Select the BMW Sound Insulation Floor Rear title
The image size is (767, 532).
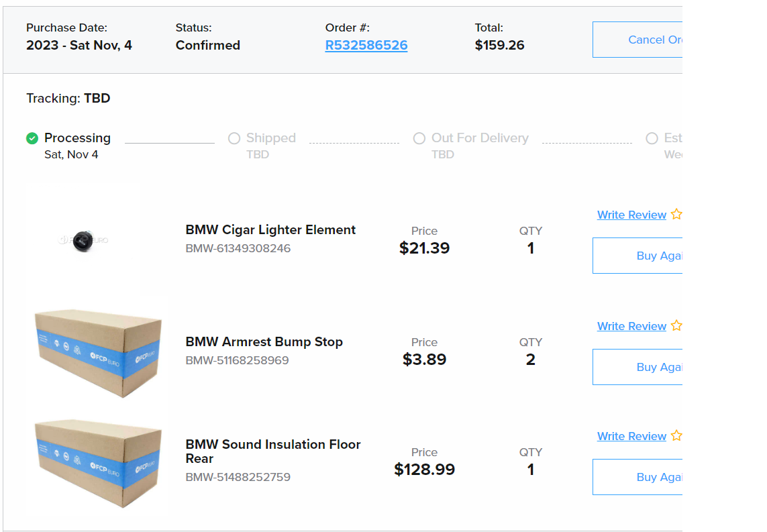(x=272, y=451)
